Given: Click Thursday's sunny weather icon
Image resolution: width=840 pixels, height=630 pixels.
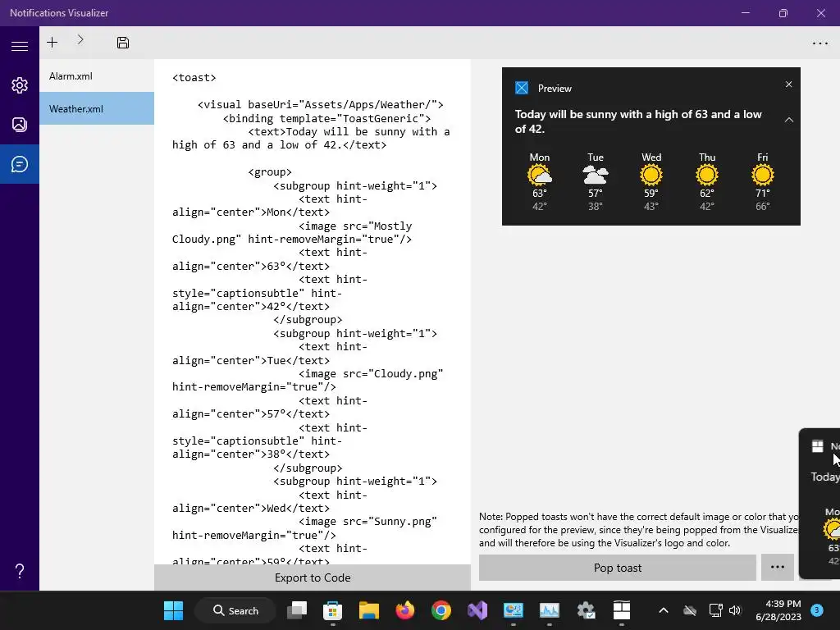Looking at the screenshot, I should [x=706, y=176].
